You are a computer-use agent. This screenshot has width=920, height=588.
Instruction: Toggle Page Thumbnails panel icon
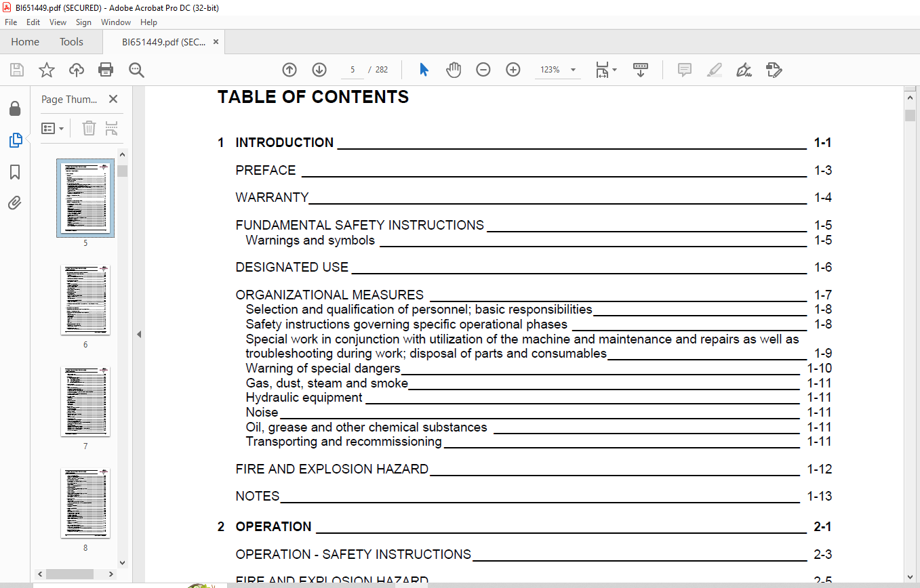15,140
